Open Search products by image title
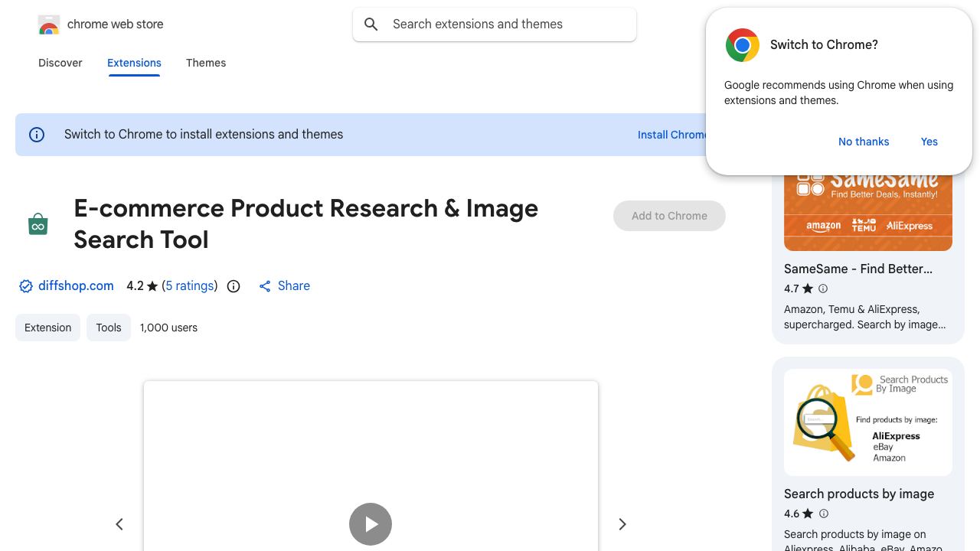The image size is (980, 551). [859, 494]
